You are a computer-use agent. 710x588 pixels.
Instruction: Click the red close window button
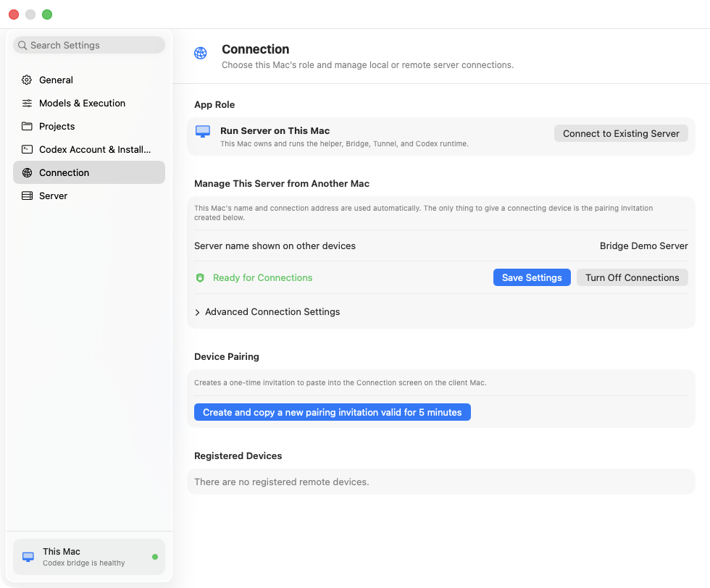(14, 14)
